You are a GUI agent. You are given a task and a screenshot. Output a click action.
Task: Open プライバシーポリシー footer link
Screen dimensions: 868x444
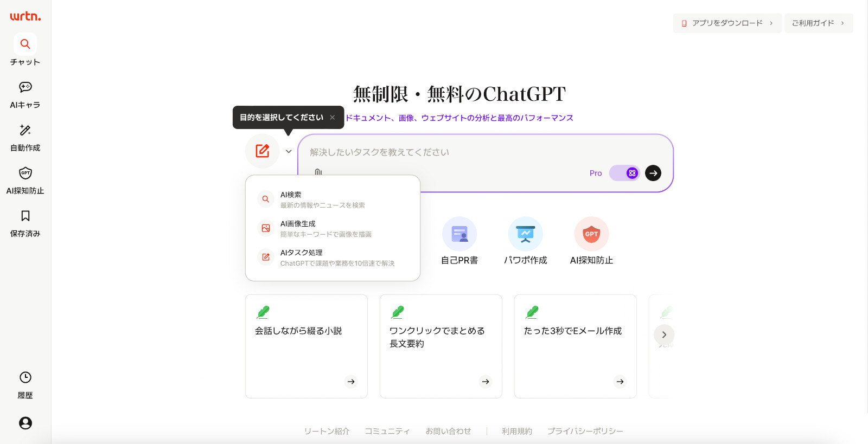[x=585, y=431]
